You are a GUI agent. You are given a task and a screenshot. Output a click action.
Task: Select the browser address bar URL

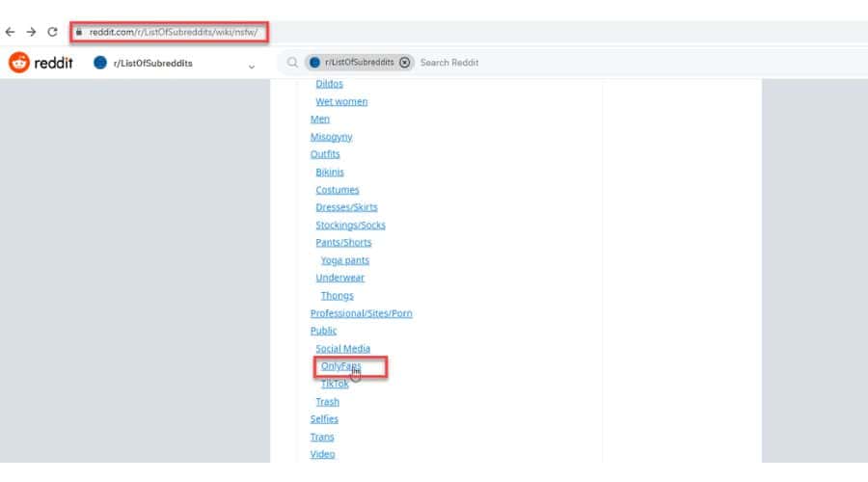point(173,32)
